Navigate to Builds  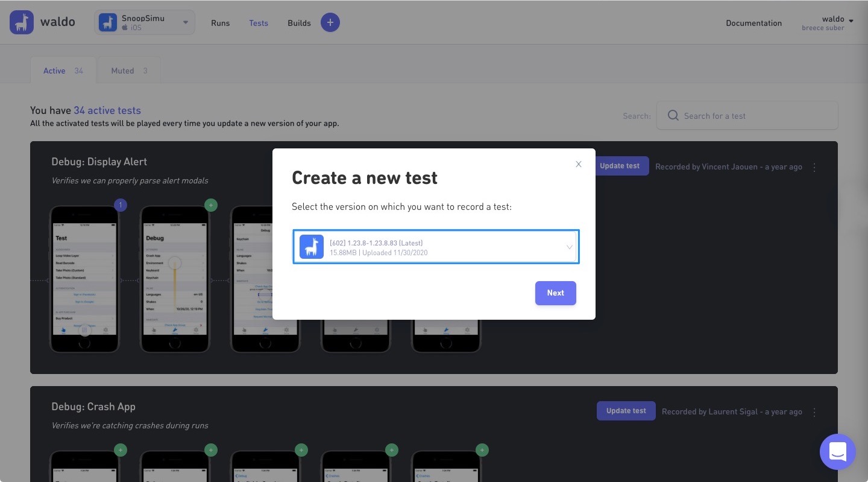[299, 23]
